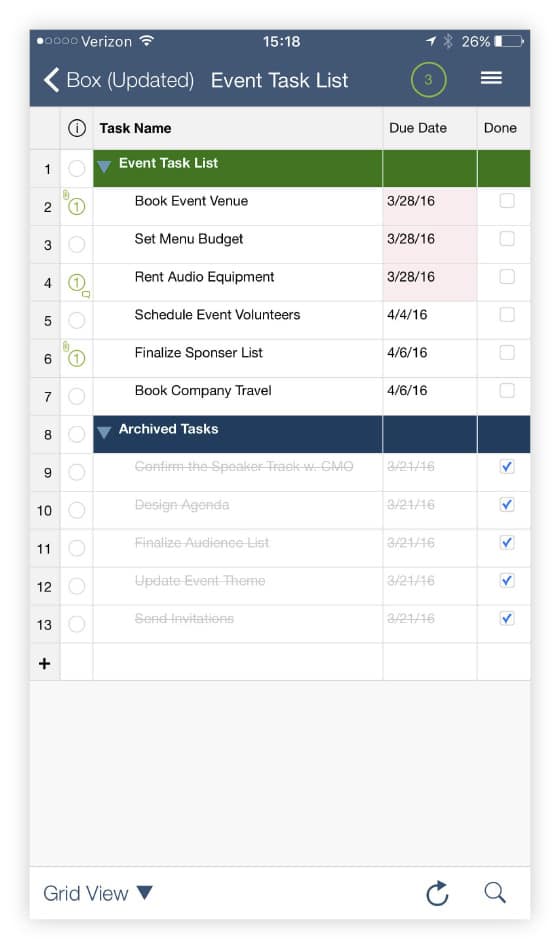Tap the info icon in column header
The image size is (560, 949).
[77, 128]
